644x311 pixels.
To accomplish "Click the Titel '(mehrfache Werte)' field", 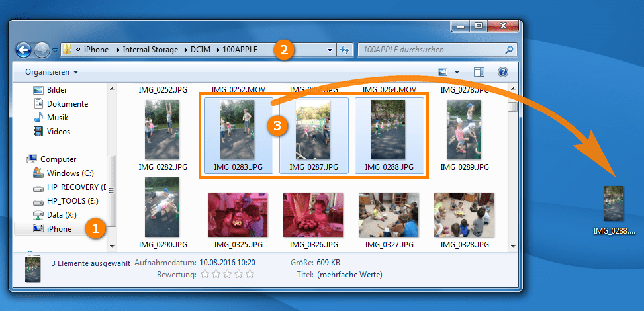I will pos(349,274).
